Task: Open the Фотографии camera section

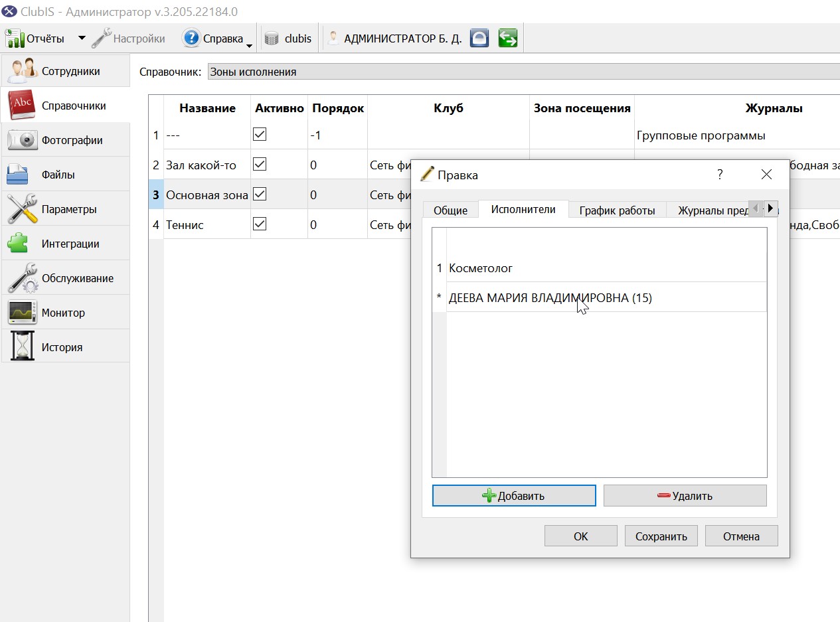Action: pos(65,140)
